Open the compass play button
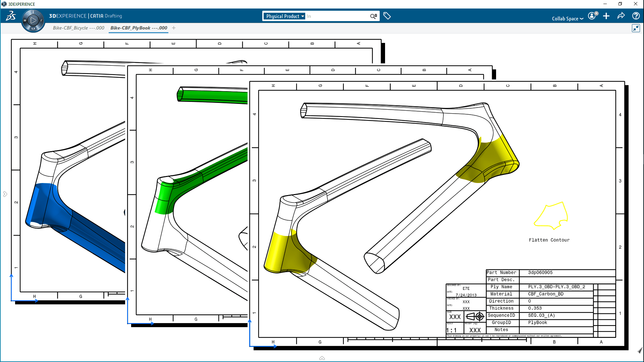 tap(33, 20)
